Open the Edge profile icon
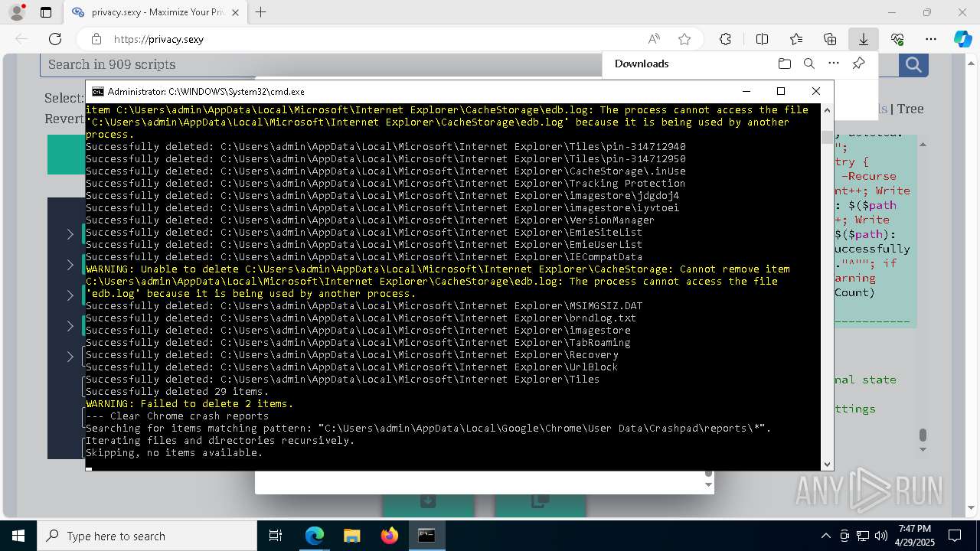Image resolution: width=980 pixels, height=551 pixels. click(17, 12)
